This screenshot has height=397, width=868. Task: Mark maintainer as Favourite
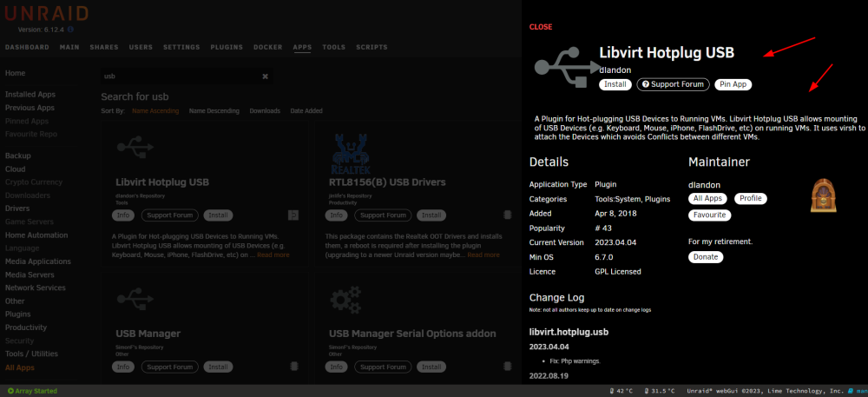[710, 215]
